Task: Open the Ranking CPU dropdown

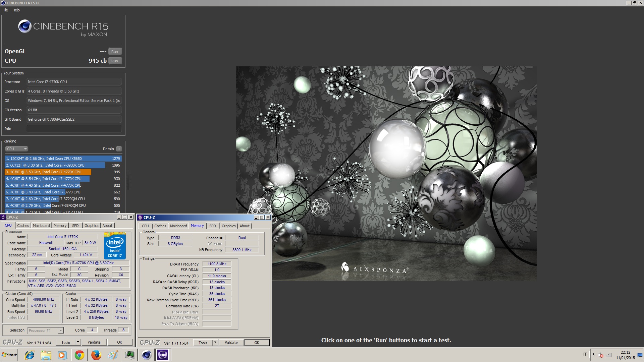Action: click(16, 149)
